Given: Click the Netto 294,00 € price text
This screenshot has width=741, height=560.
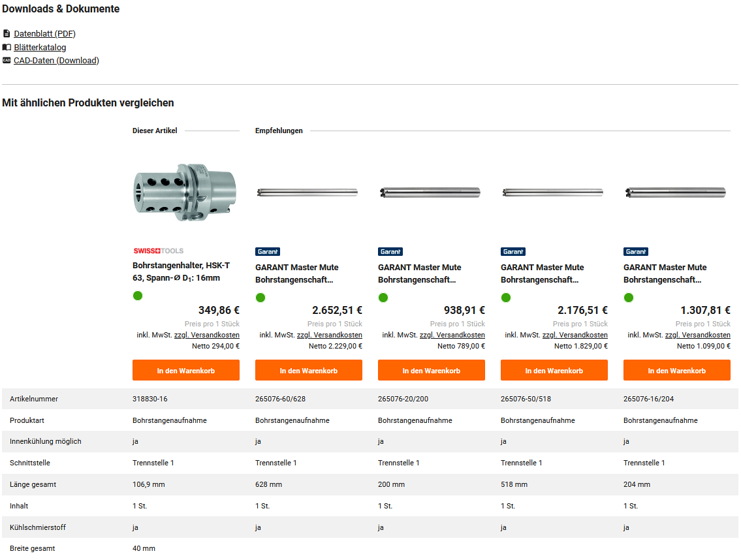Looking at the screenshot, I should (215, 347).
